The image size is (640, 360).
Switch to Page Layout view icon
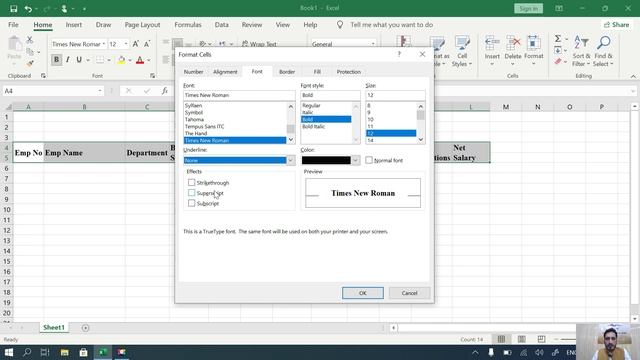coord(521,339)
